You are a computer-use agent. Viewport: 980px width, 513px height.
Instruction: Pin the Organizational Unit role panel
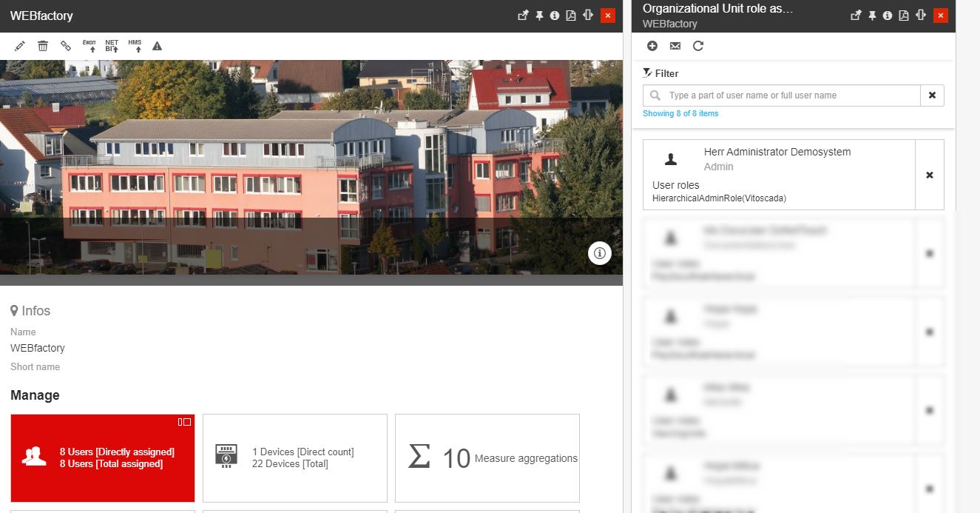pyautogui.click(x=873, y=16)
